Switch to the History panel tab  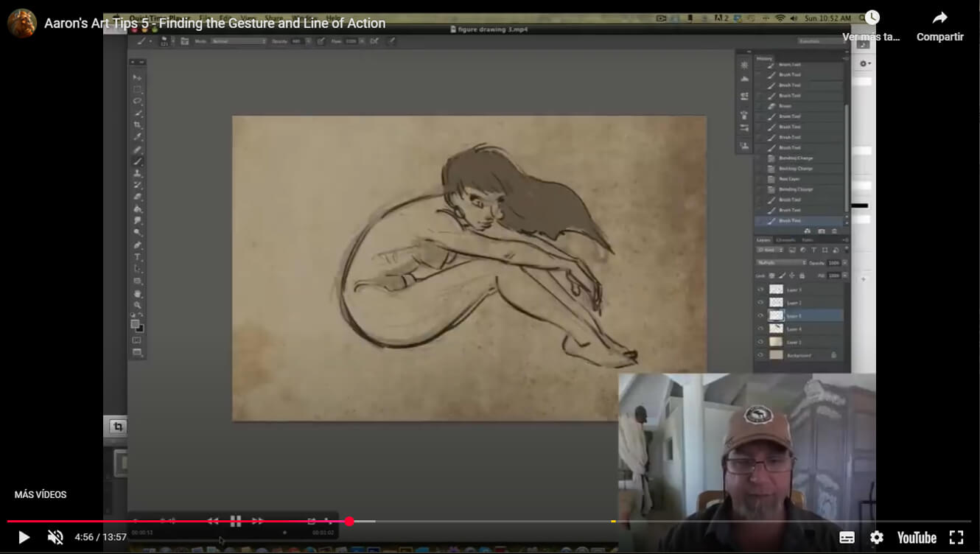(x=765, y=58)
